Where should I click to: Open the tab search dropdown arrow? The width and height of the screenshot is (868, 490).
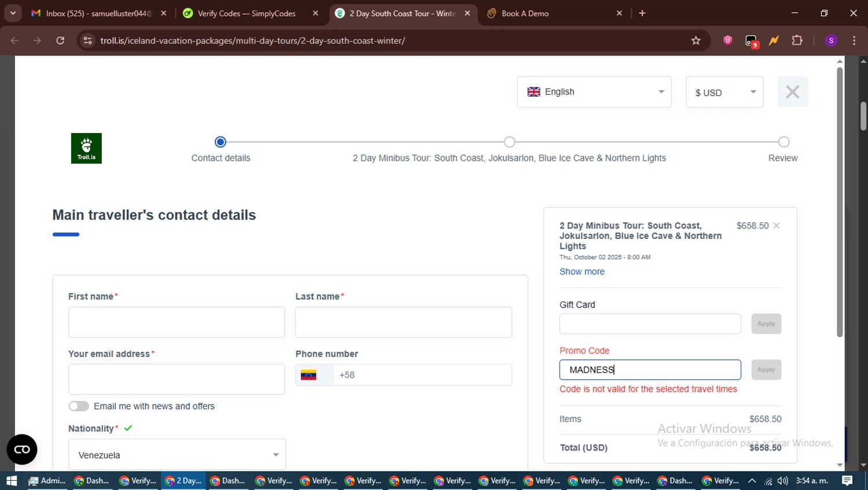coord(13,13)
